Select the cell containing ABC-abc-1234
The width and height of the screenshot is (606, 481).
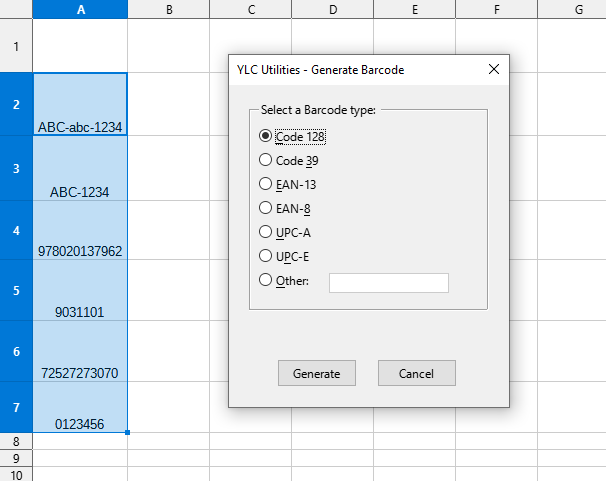pos(80,104)
